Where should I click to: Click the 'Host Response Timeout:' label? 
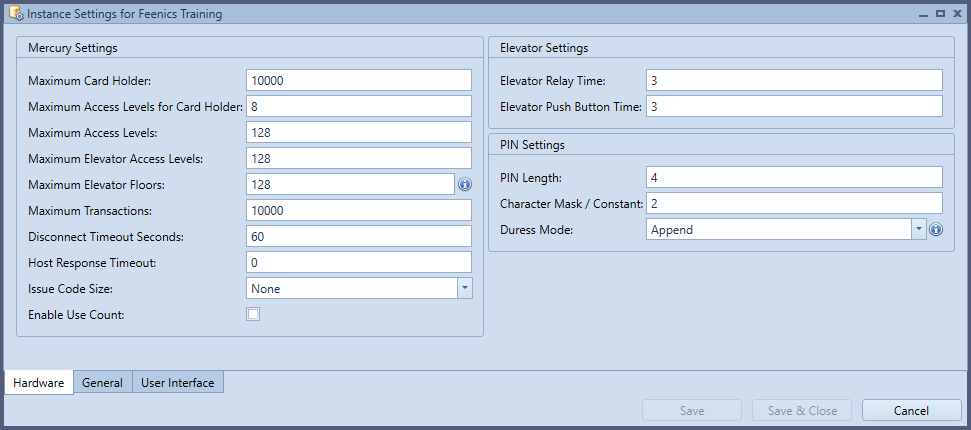(92, 263)
